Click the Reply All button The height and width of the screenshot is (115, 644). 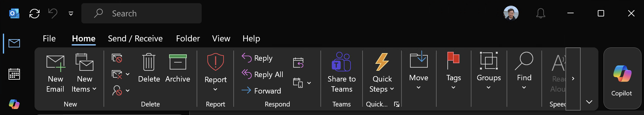tap(262, 75)
